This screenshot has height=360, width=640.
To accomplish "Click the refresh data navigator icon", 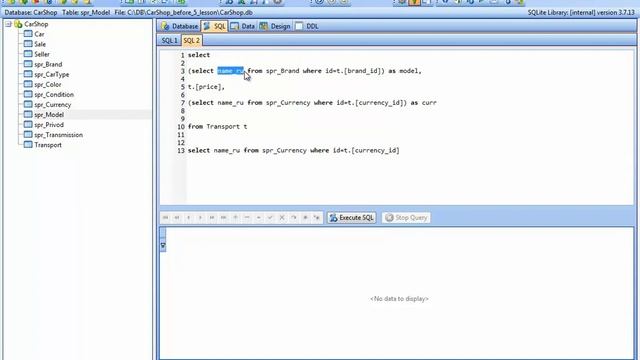I will tap(293, 218).
